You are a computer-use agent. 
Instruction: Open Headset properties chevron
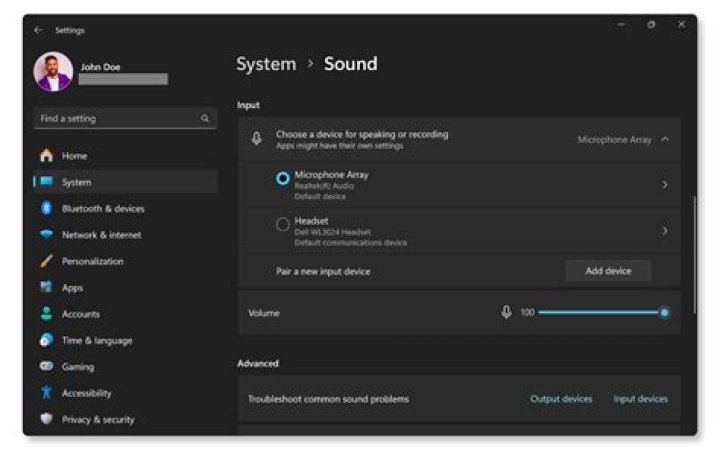(x=665, y=231)
